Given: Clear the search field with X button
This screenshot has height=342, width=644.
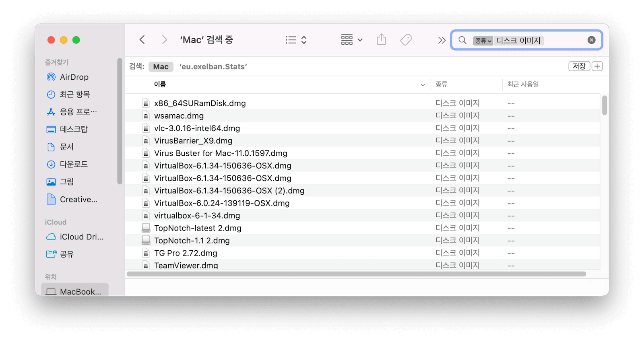Looking at the screenshot, I should (x=591, y=40).
